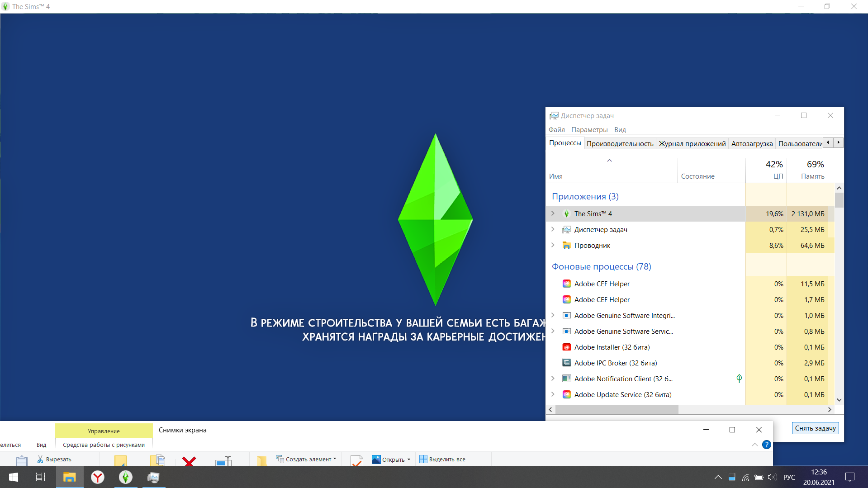Screen dimensions: 868x488
Task: Open the Файл menu in Task Manager
Action: click(x=557, y=130)
